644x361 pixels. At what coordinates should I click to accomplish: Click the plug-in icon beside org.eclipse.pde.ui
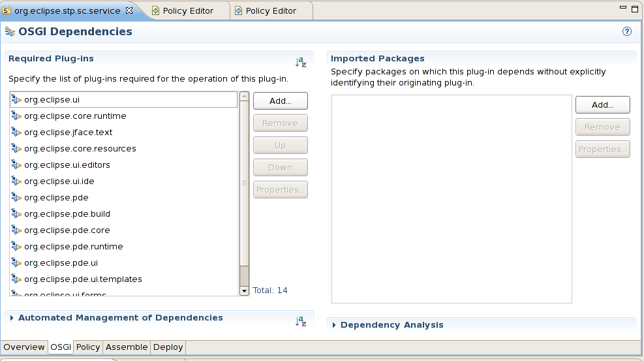pos(16,263)
